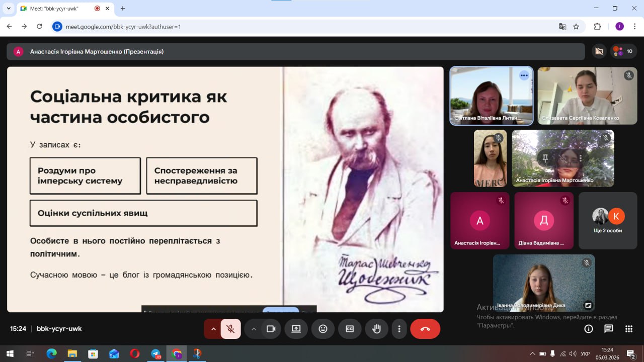Open Opera browser from the taskbar

pos(134,354)
